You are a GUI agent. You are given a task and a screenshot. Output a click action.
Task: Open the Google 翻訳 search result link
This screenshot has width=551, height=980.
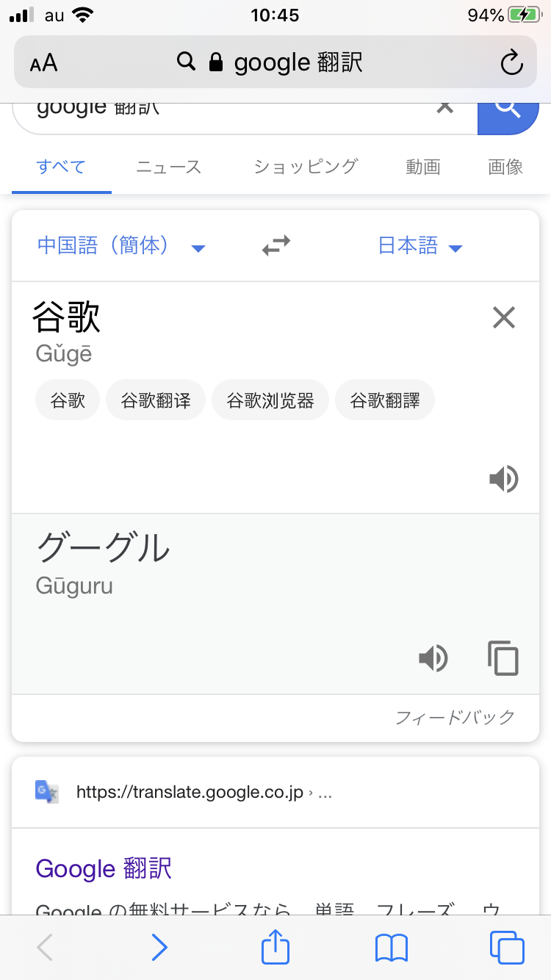click(x=104, y=868)
